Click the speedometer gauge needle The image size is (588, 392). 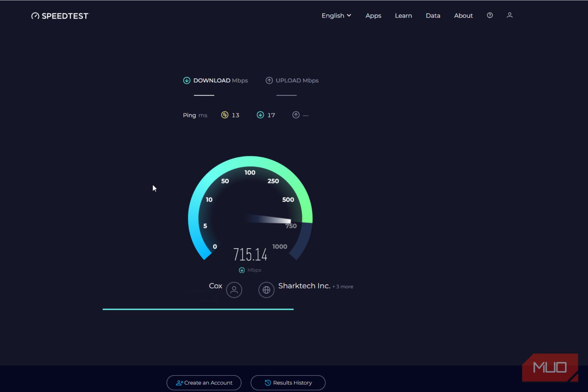pyautogui.click(x=268, y=219)
